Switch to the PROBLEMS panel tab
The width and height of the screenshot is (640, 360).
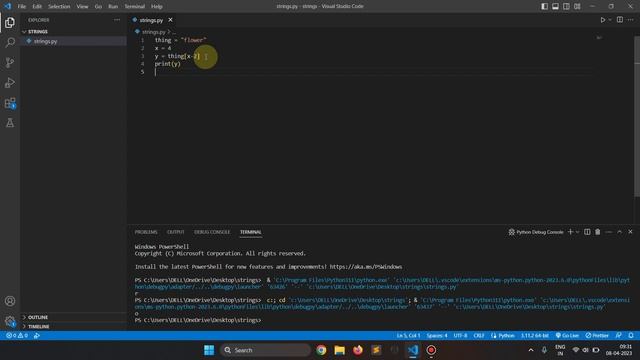coord(146,232)
